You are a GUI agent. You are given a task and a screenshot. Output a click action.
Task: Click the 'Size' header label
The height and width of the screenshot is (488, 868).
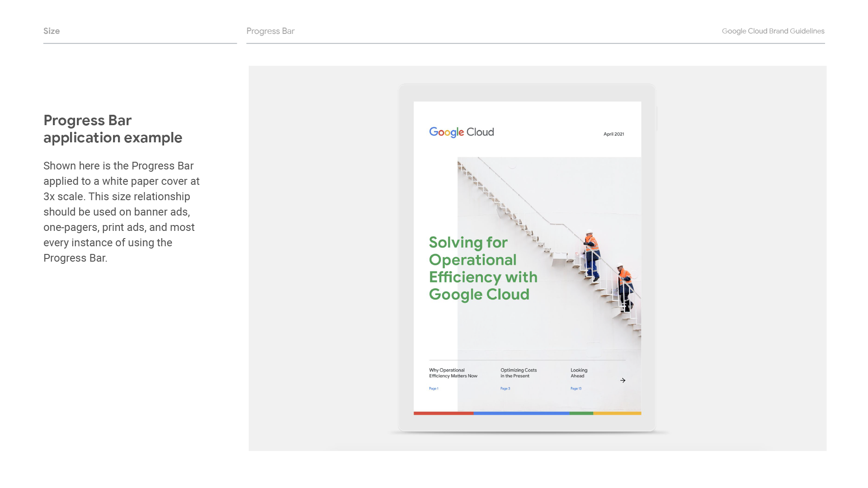click(52, 31)
